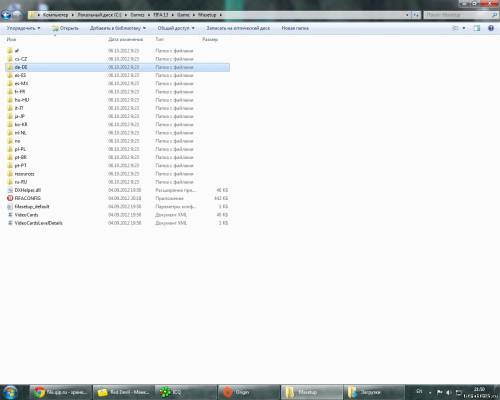Image resolution: width=500 pixels, height=400 pixels.
Task: Click the Открыть toolbar button
Action: click(65, 28)
